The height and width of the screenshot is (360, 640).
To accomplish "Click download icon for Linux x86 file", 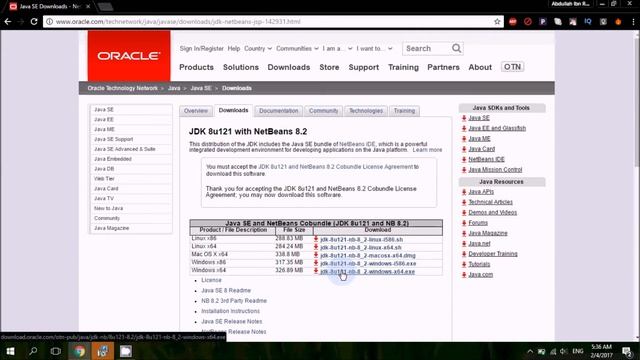I will click(316, 239).
